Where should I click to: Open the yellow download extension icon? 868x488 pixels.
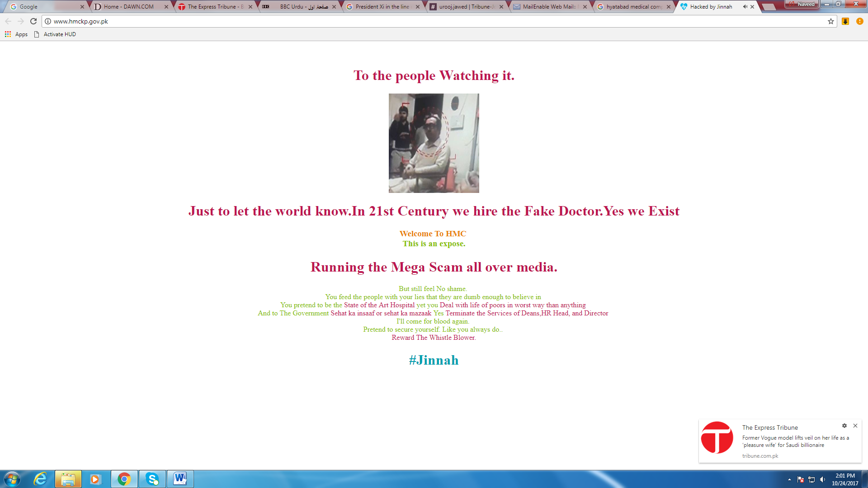tap(845, 21)
